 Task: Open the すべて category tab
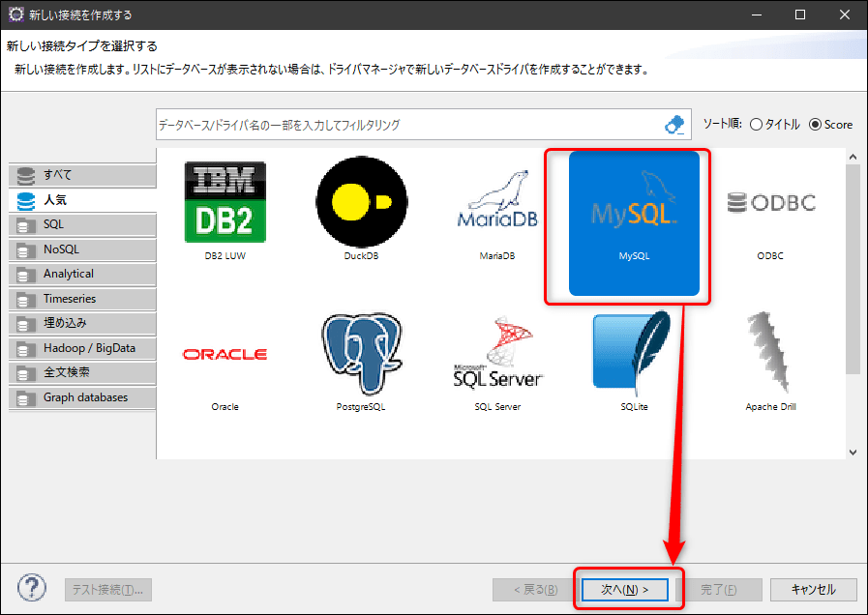[x=82, y=175]
